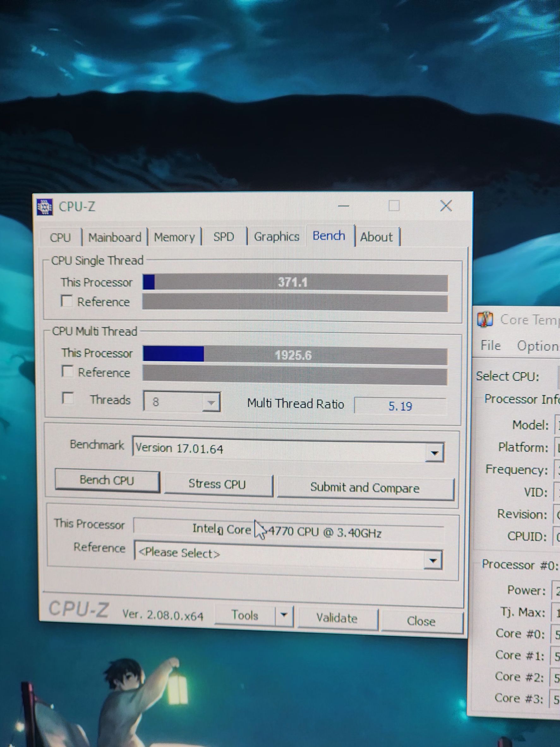This screenshot has width=560, height=747.
Task: Select the Bench tab
Action: point(329,235)
